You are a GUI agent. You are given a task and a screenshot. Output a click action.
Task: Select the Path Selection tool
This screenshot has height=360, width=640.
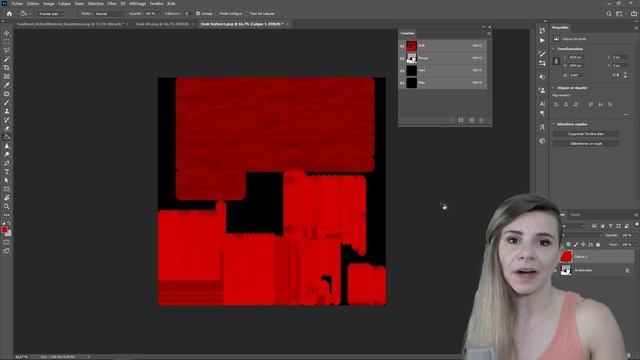pos(7,180)
